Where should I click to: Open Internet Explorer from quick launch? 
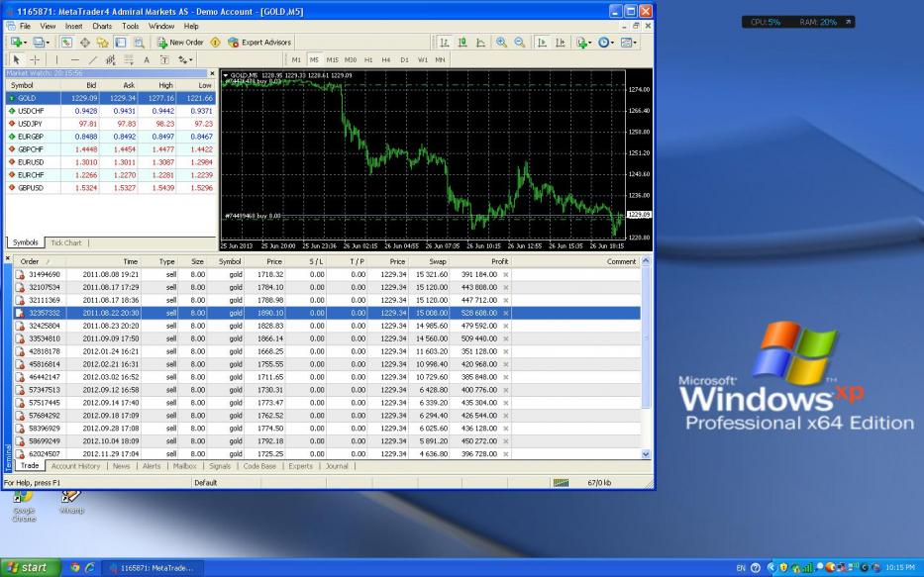[89, 567]
